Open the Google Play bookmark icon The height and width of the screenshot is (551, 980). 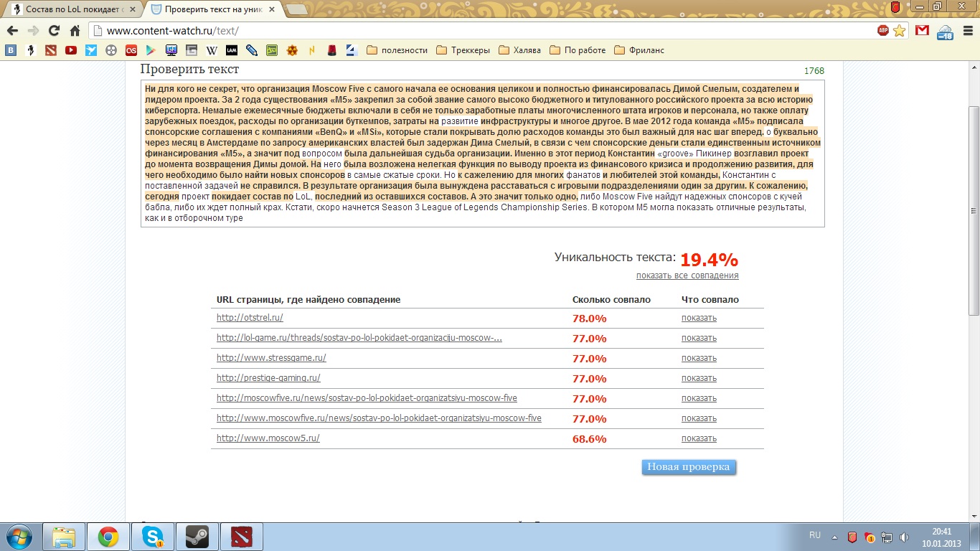click(x=151, y=50)
